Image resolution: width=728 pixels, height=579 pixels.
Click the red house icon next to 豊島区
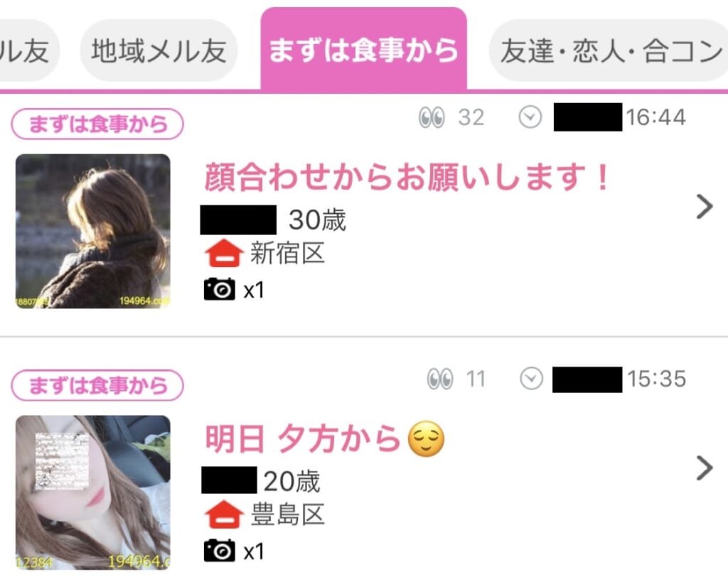224,514
